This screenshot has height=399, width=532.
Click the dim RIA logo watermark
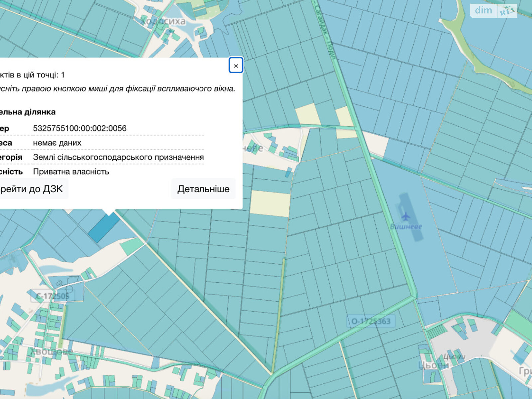click(x=493, y=11)
